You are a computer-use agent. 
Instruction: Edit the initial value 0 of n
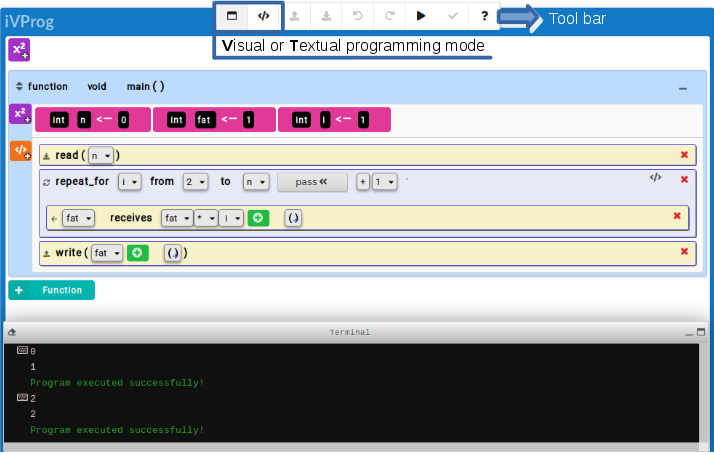coord(123,120)
